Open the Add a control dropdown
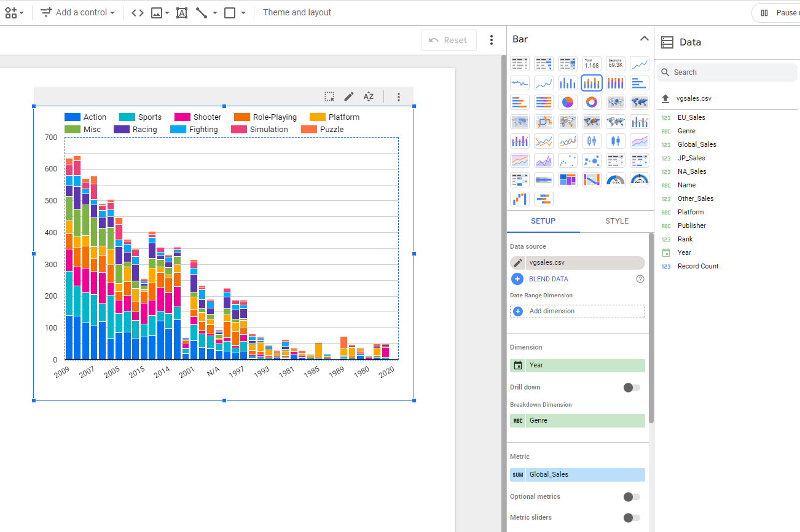 click(x=78, y=13)
